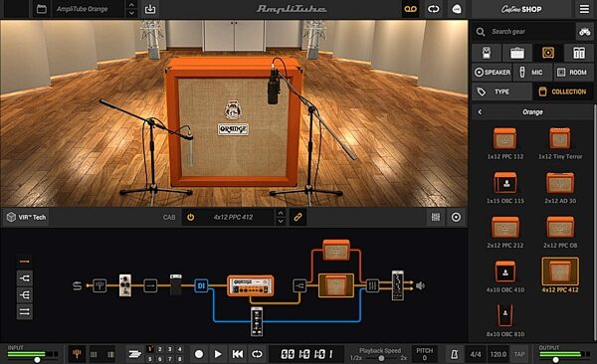
Task: Switch to the stomp pedals gear tab
Action: pos(487,53)
